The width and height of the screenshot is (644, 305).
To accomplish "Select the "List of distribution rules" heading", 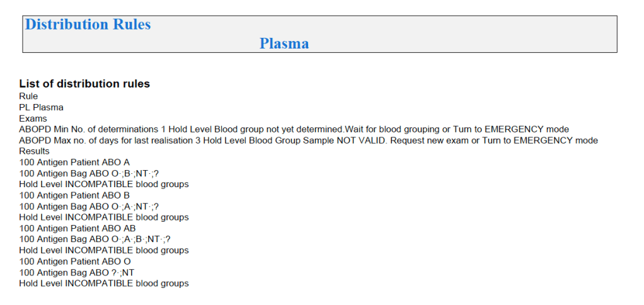I will (84, 84).
